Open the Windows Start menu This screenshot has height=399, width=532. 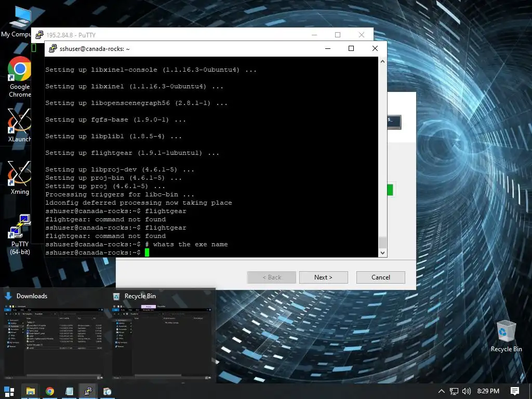coord(9,391)
